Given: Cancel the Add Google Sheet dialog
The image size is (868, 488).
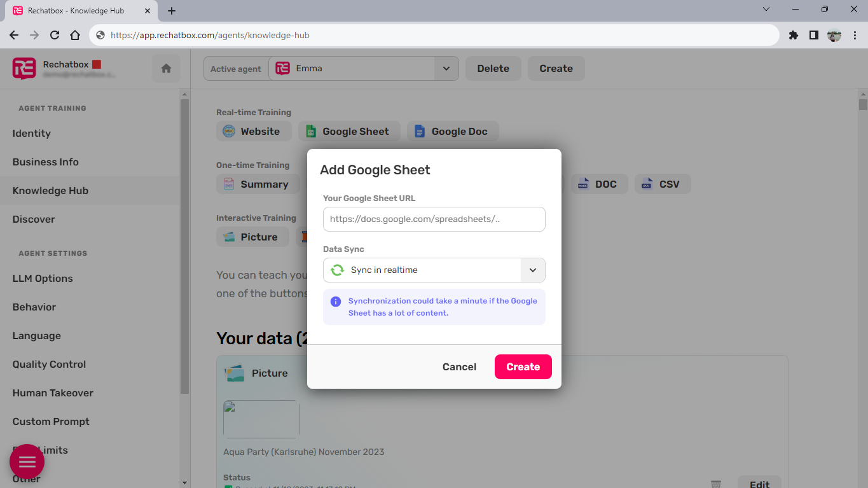Looking at the screenshot, I should (x=459, y=367).
